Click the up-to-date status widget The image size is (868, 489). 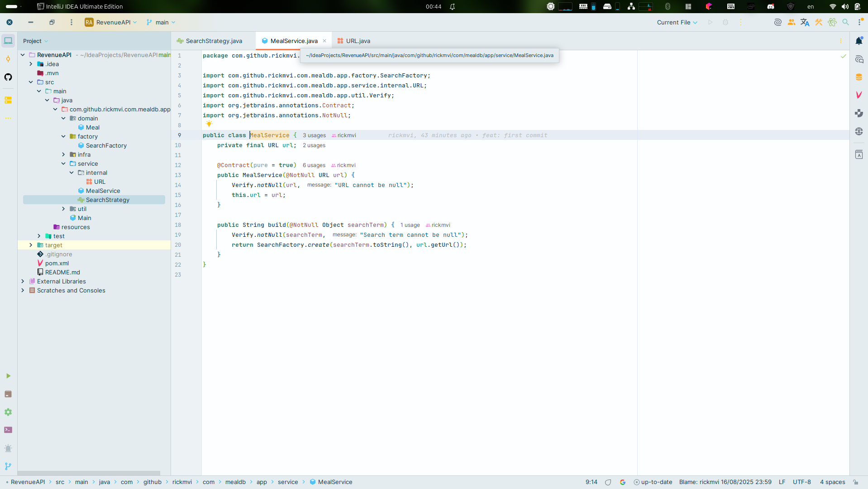click(x=653, y=482)
